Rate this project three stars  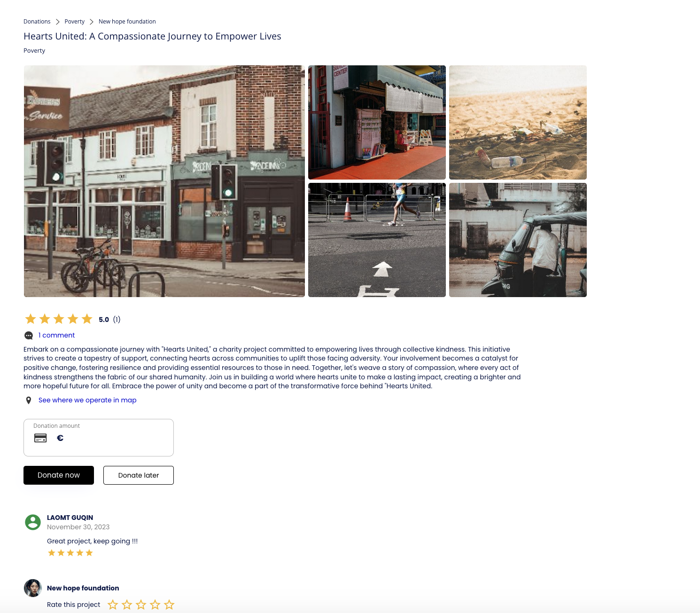(x=141, y=605)
